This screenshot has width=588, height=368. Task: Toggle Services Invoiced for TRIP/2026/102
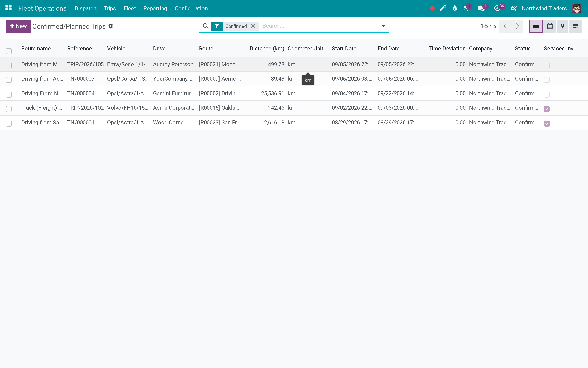pyautogui.click(x=547, y=109)
